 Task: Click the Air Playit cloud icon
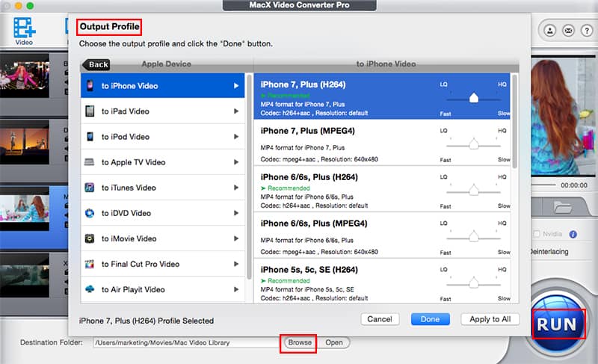(x=90, y=289)
